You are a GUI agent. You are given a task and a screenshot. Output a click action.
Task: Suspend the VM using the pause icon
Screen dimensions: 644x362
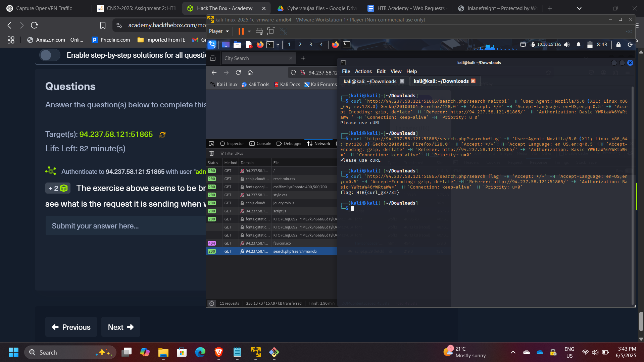[241, 31]
